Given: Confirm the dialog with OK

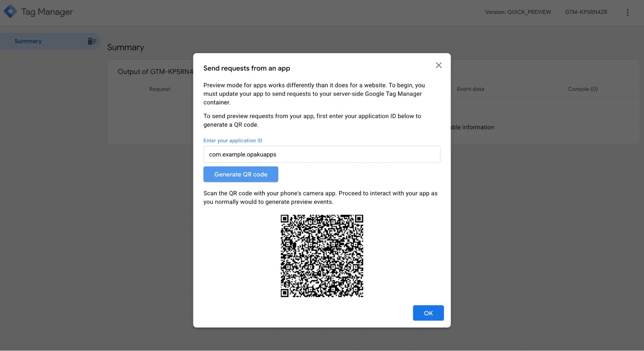Looking at the screenshot, I should tap(428, 313).
